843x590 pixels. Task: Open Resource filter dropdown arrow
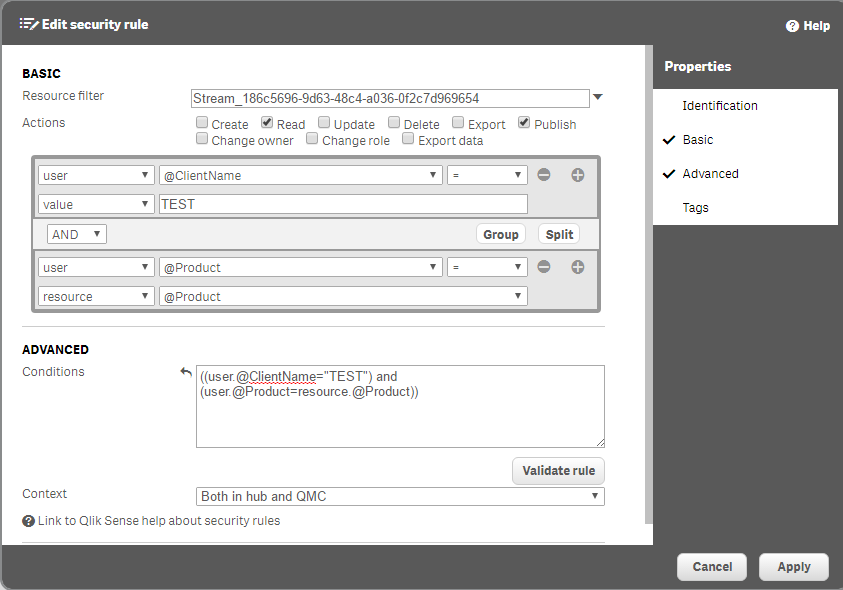point(598,97)
